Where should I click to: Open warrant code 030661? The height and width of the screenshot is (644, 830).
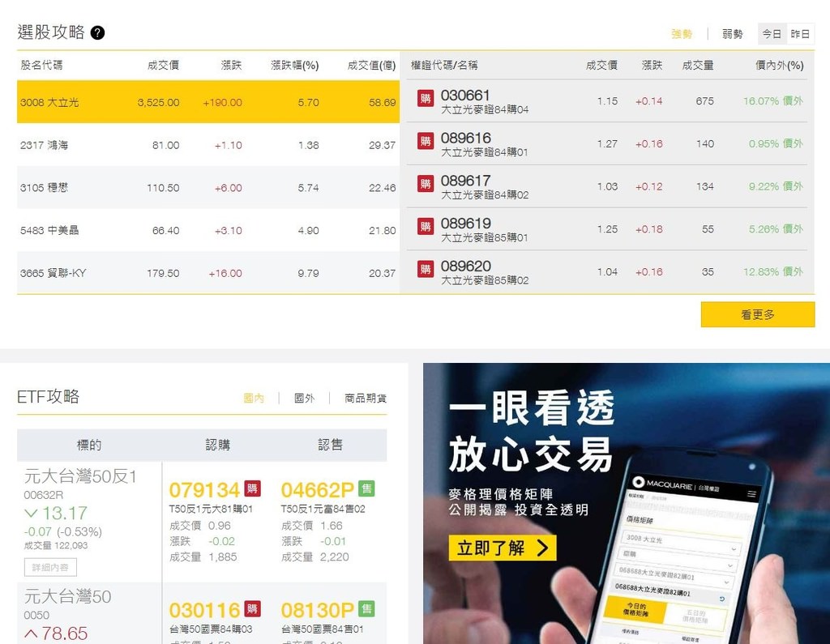465,96
